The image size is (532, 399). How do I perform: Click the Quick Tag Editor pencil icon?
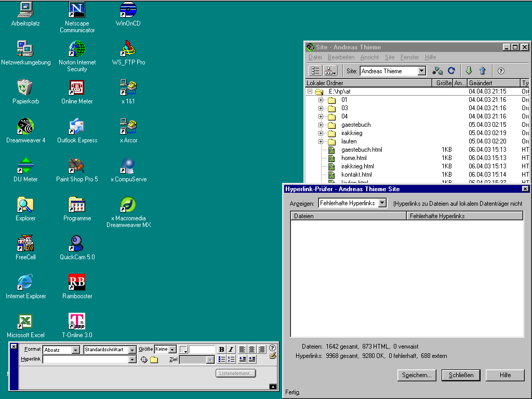pos(273,356)
